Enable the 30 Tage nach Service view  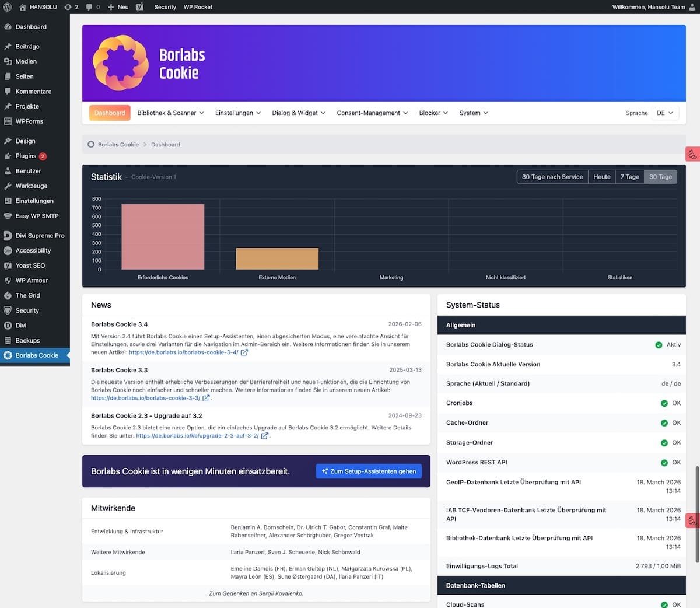pyautogui.click(x=552, y=176)
